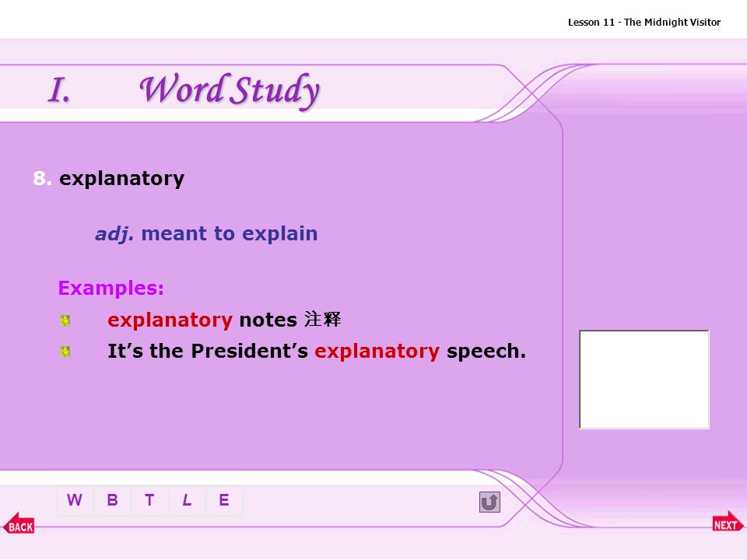This screenshot has height=560, width=747.
Task: Click the bullet beside 'explanatory notes'
Action: pyautogui.click(x=65, y=320)
